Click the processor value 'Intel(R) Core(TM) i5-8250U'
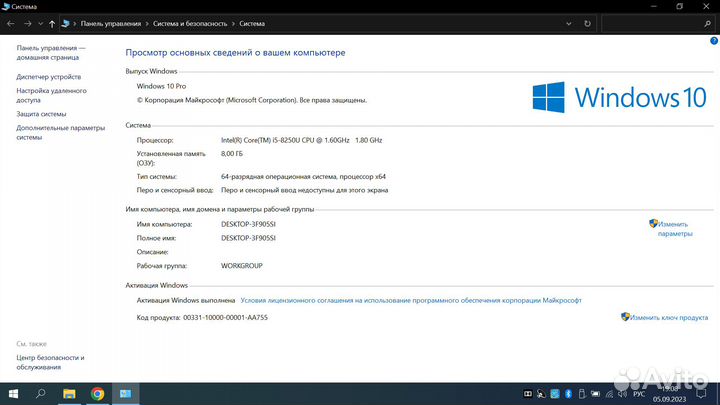Viewport: 720px width, 405px height. point(301,140)
